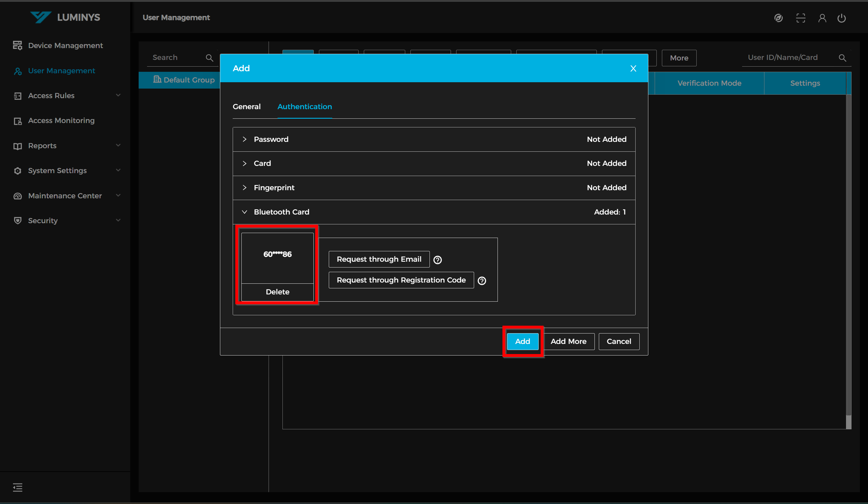Delete the Bluetooth card 60****86

coord(277,292)
